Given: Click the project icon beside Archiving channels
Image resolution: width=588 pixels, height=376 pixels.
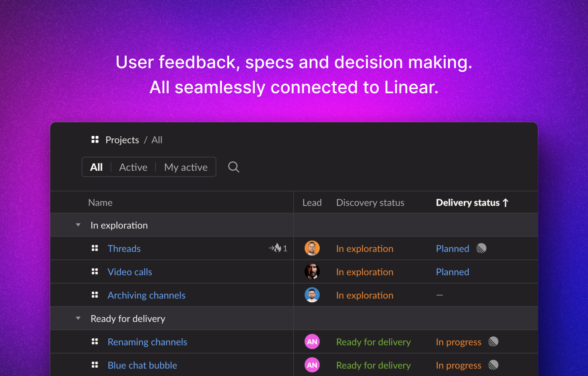Looking at the screenshot, I should coord(95,295).
